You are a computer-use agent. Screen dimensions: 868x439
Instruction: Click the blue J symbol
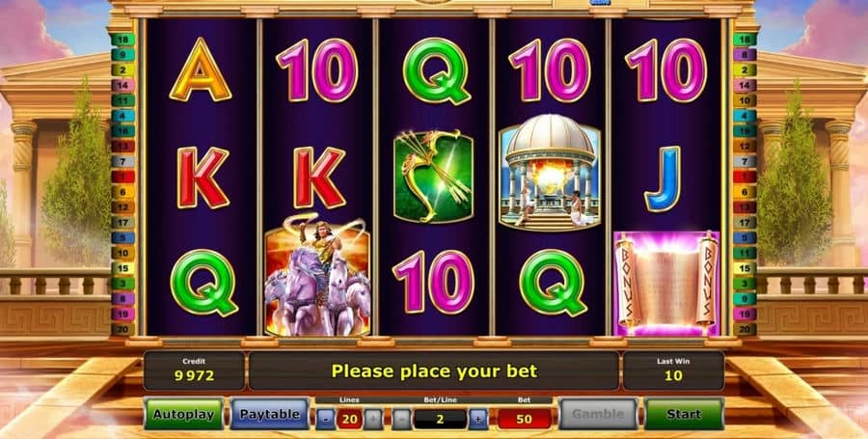click(x=663, y=178)
